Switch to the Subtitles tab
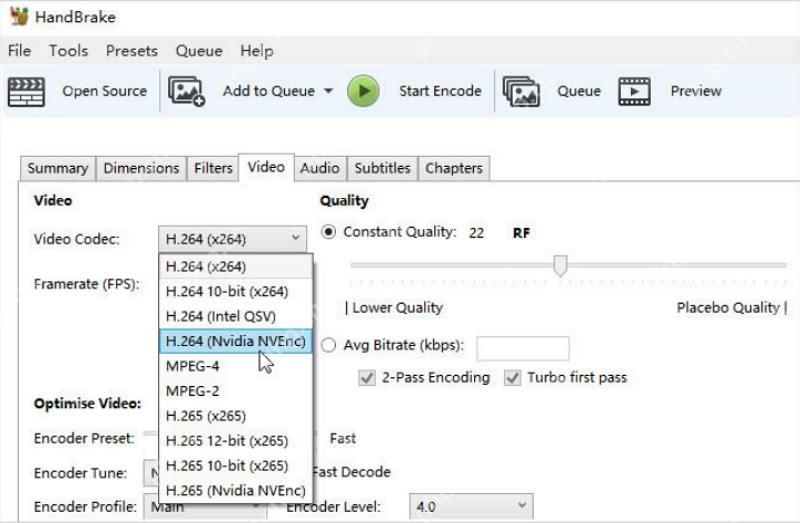 pyautogui.click(x=383, y=168)
